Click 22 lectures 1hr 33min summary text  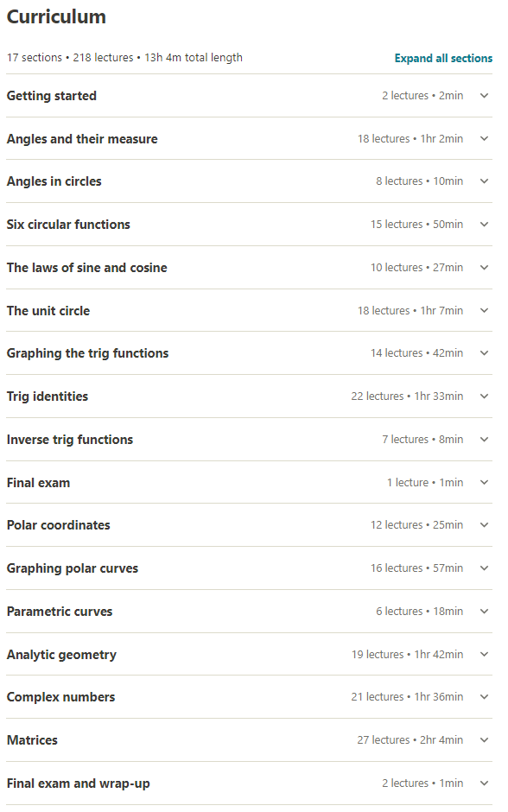click(x=407, y=396)
